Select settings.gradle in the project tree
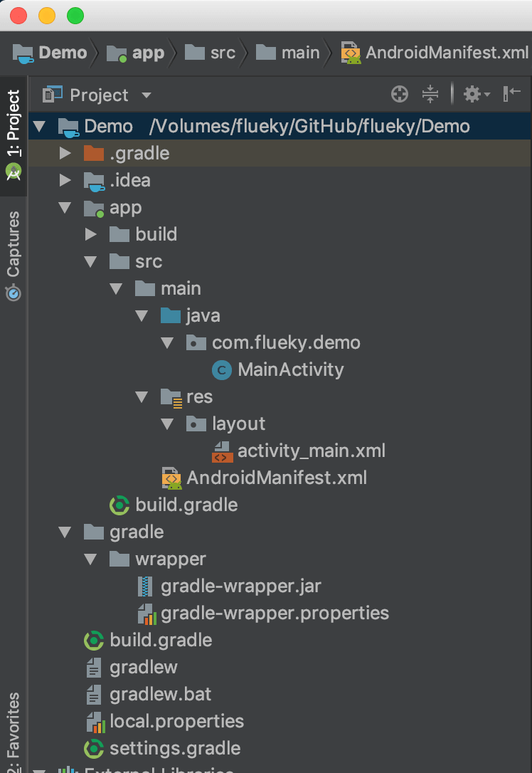The width and height of the screenshot is (532, 773). pos(174,749)
